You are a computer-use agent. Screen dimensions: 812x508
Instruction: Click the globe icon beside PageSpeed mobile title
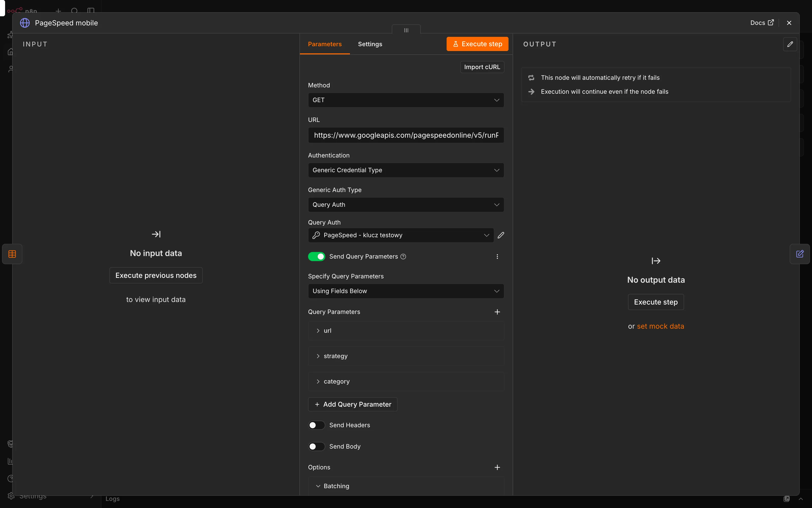(x=25, y=23)
